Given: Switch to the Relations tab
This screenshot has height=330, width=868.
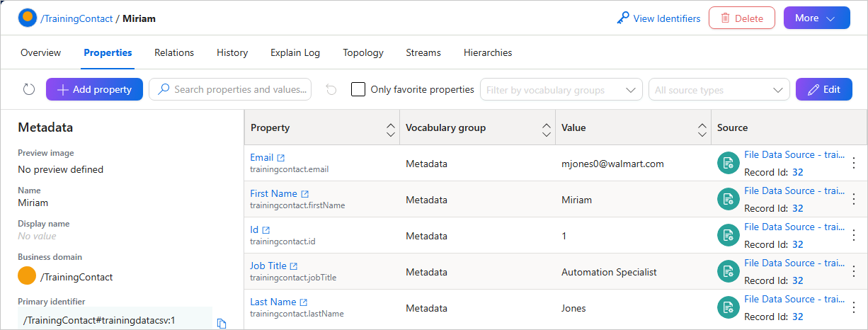Looking at the screenshot, I should 174,52.
